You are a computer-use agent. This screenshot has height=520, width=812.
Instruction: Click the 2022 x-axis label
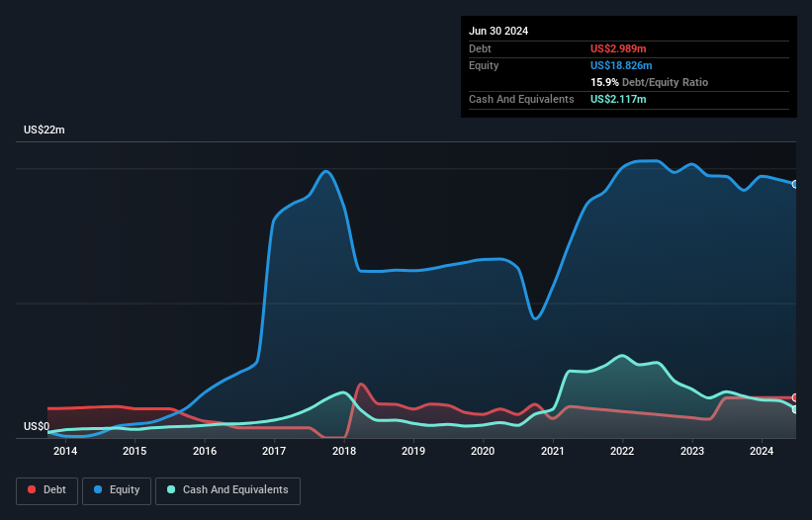point(622,451)
